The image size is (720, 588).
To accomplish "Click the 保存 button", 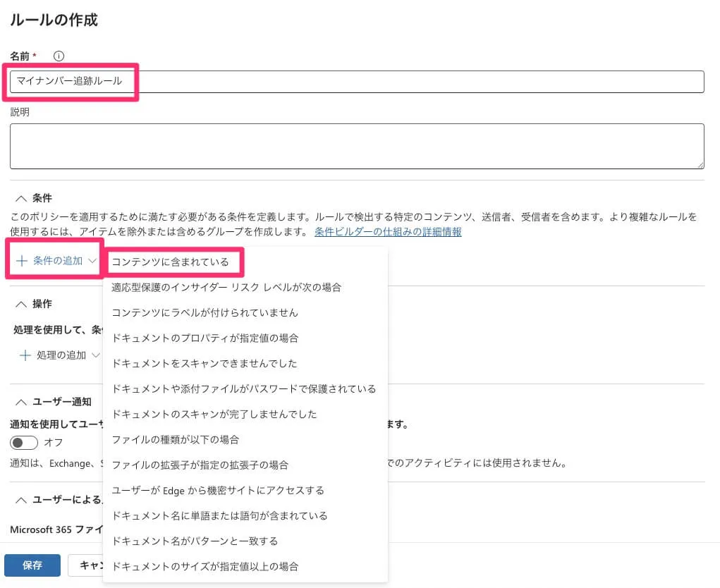I will click(x=32, y=565).
